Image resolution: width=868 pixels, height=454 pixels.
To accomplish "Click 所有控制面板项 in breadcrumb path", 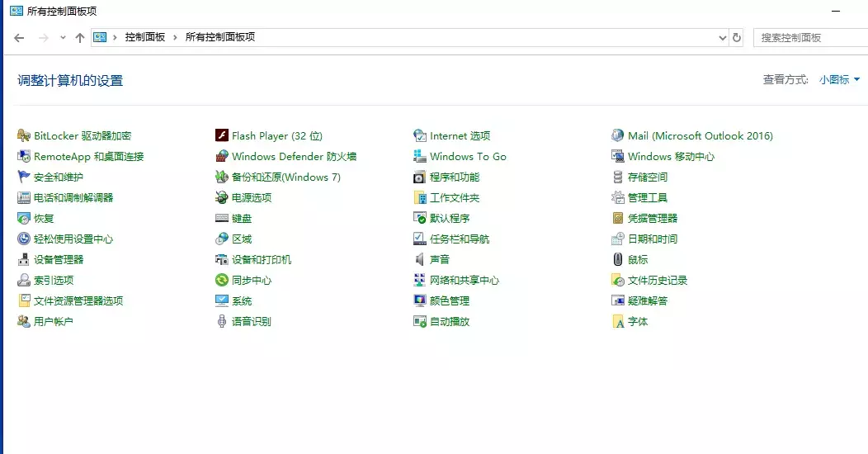I will [x=219, y=37].
